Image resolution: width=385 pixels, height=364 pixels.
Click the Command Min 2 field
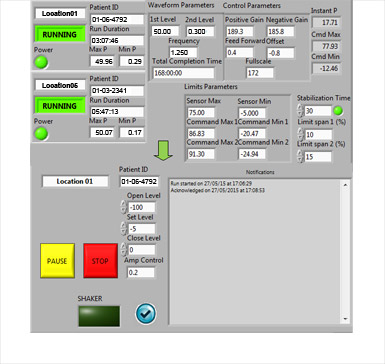point(252,154)
